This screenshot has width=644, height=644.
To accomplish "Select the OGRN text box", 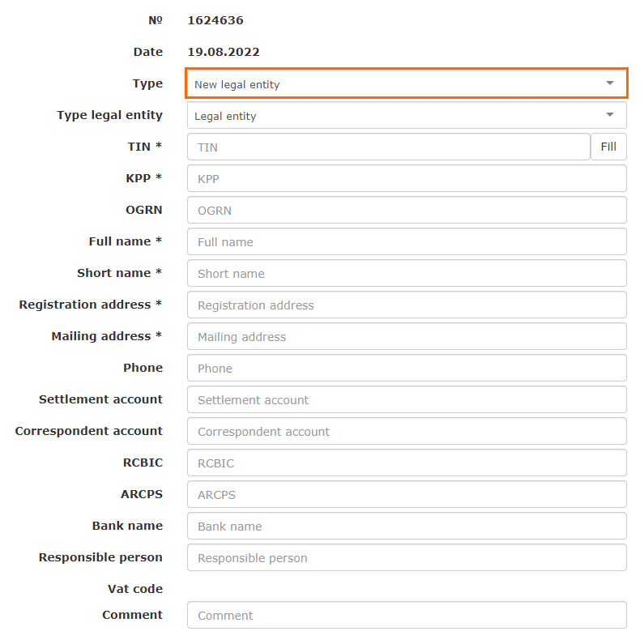I will click(x=407, y=211).
